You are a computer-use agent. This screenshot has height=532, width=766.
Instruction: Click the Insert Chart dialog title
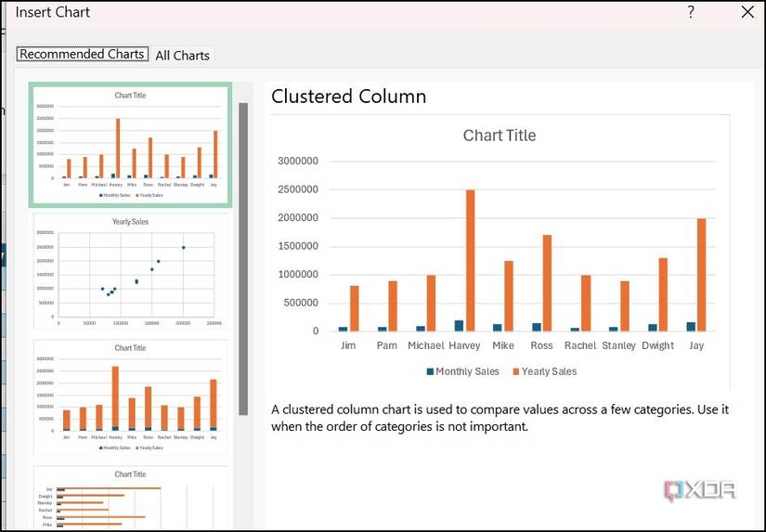tap(53, 12)
